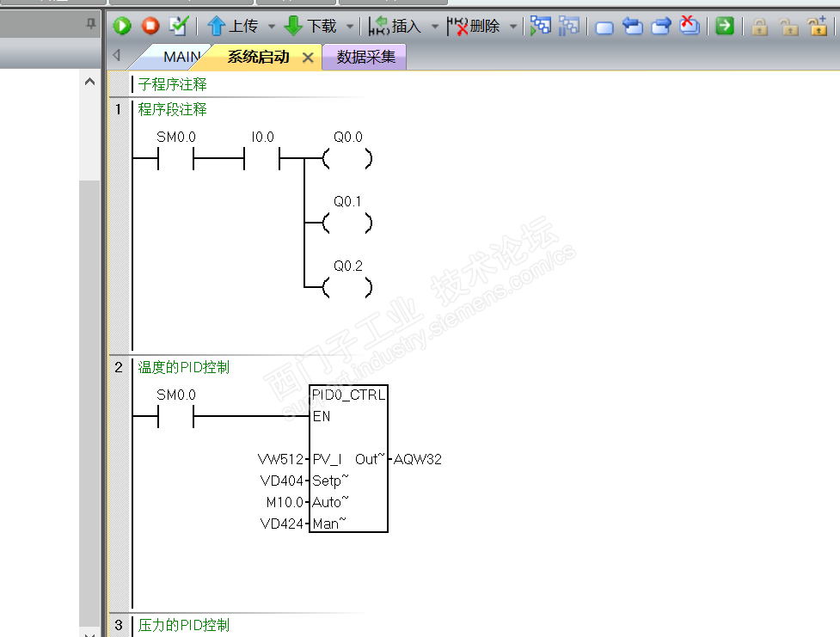This screenshot has height=637, width=840.
Task: Click the green go-to arrow icon
Action: 724,26
